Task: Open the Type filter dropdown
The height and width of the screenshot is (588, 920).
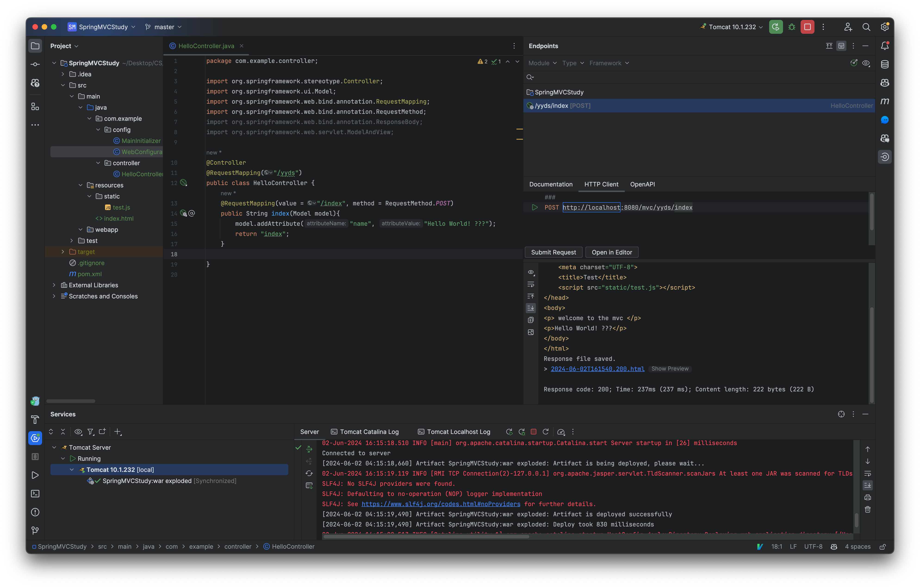Action: (573, 63)
